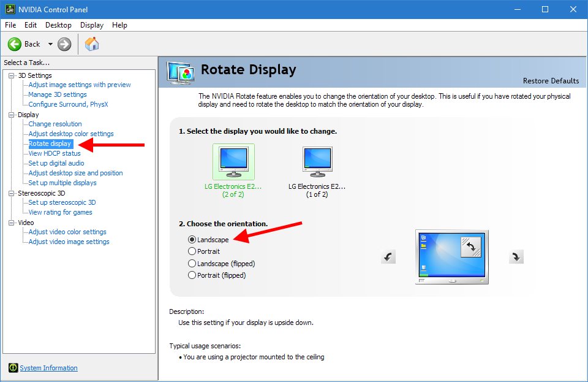
Task: Select Rotate display in the task tree
Action: click(50, 143)
